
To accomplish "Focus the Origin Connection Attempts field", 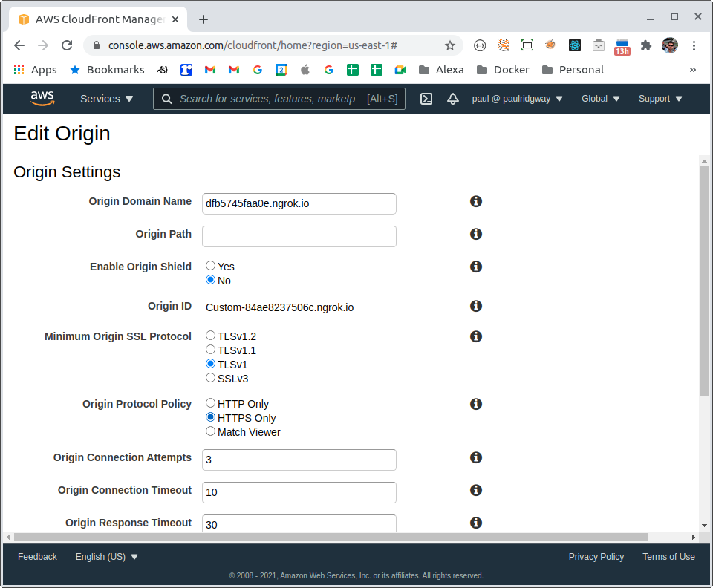I will (299, 460).
